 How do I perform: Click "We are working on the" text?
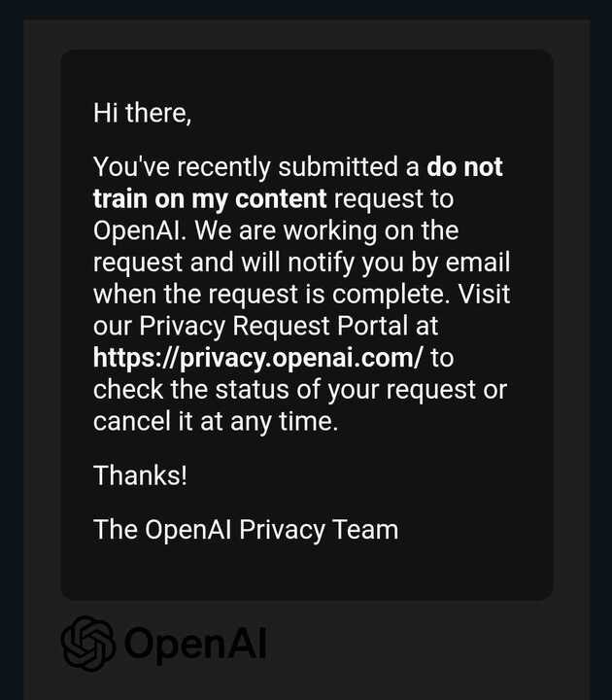(x=326, y=230)
